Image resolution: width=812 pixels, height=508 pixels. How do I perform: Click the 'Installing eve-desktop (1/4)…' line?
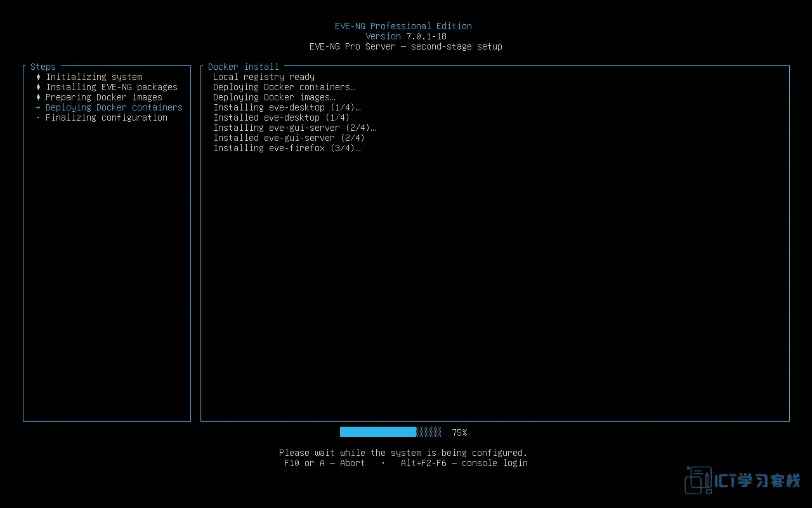(x=287, y=107)
